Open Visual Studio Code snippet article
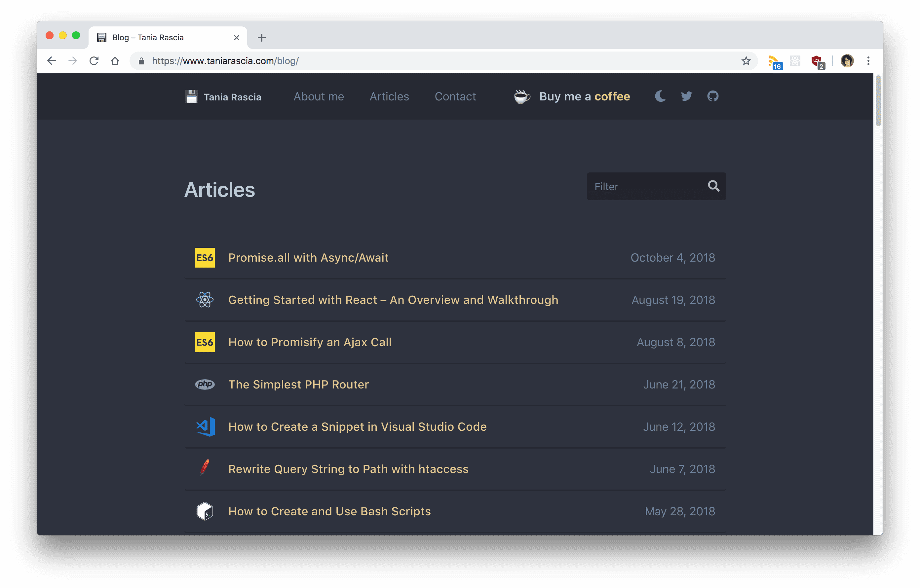This screenshot has width=920, height=588. pyautogui.click(x=357, y=427)
